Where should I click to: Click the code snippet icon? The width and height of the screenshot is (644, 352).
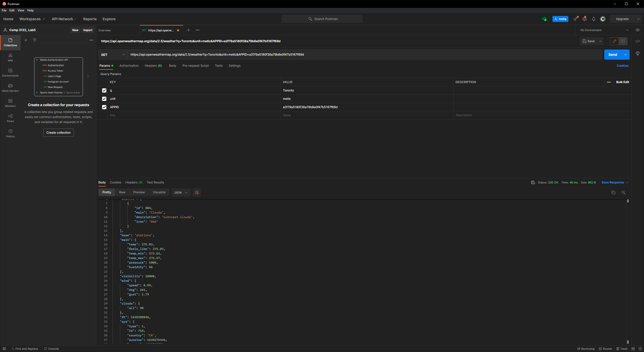point(637,41)
